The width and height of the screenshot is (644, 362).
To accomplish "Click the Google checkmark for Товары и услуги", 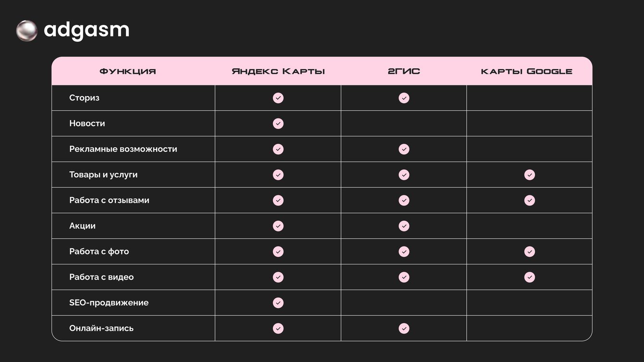I will click(530, 175).
